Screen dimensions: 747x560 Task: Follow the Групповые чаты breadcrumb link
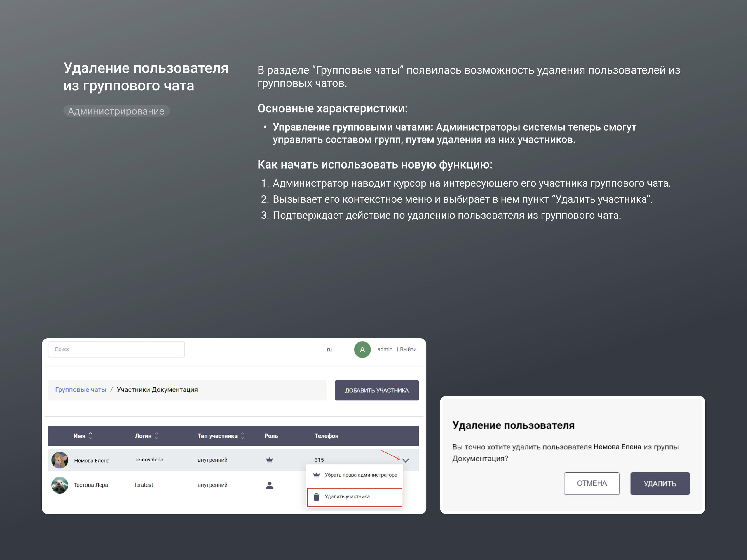pyautogui.click(x=81, y=390)
